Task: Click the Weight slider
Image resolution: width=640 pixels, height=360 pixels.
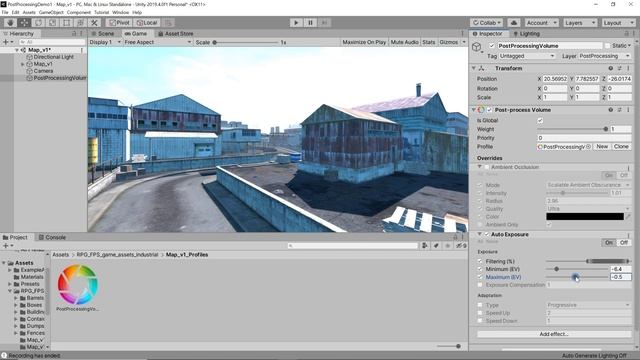Action: pos(573,129)
